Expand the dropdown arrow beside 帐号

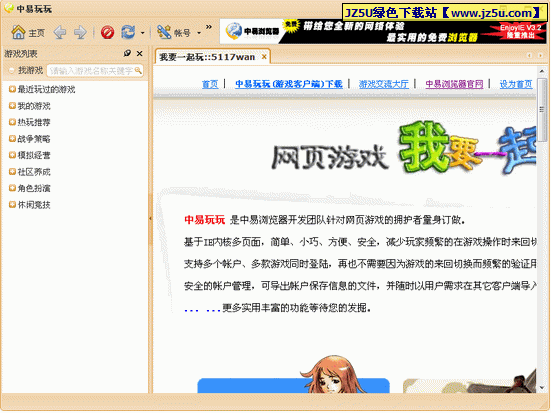click(x=199, y=33)
